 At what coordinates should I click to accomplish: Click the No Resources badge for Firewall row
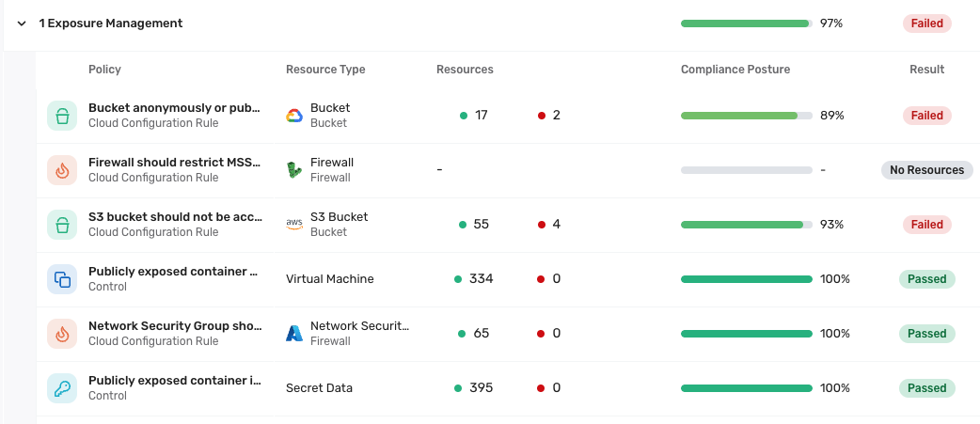pos(927,170)
